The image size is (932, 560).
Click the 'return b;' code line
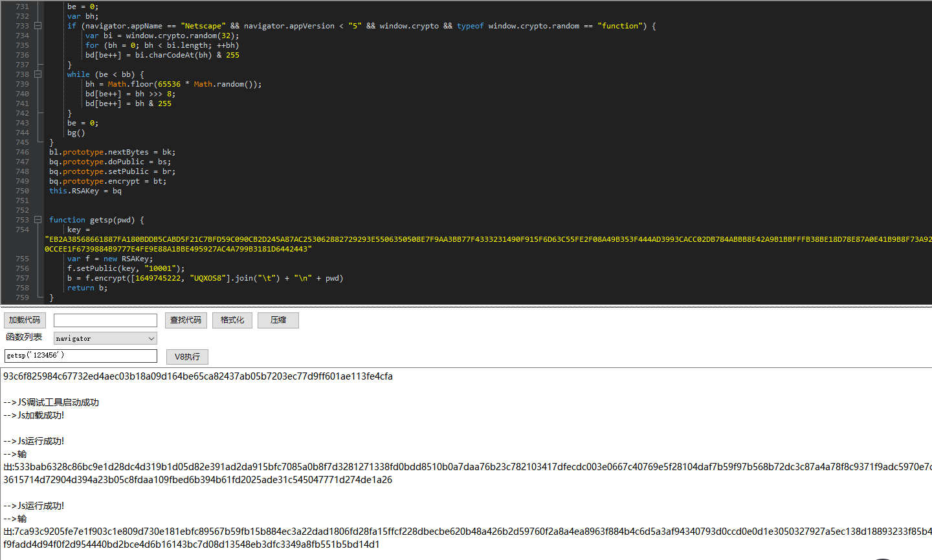87,288
